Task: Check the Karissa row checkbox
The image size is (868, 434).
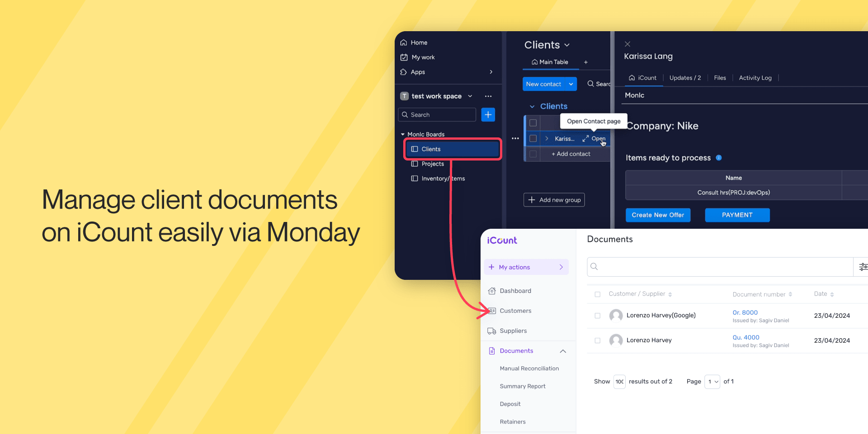Action: click(x=533, y=138)
